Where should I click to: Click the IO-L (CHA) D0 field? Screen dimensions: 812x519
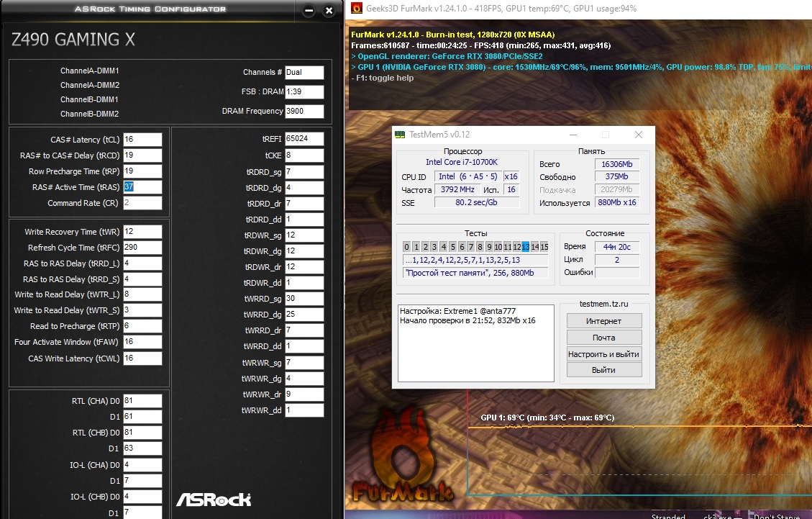coord(142,465)
